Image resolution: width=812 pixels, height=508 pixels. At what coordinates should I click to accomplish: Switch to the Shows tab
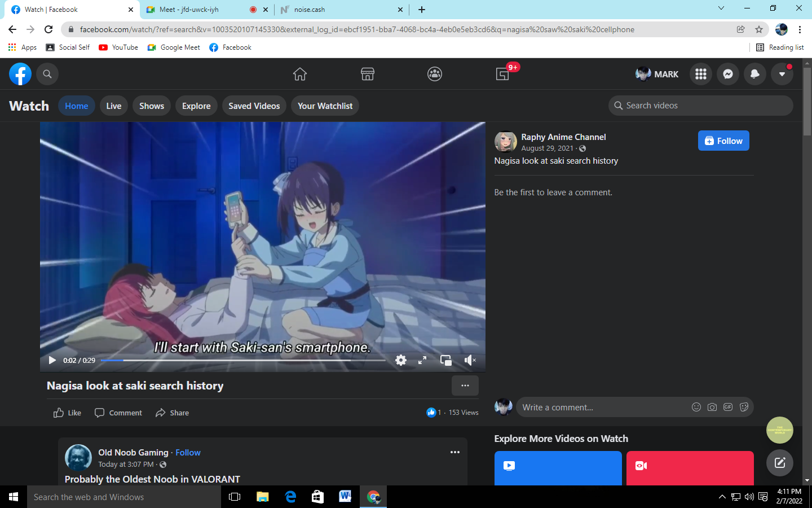click(152, 106)
